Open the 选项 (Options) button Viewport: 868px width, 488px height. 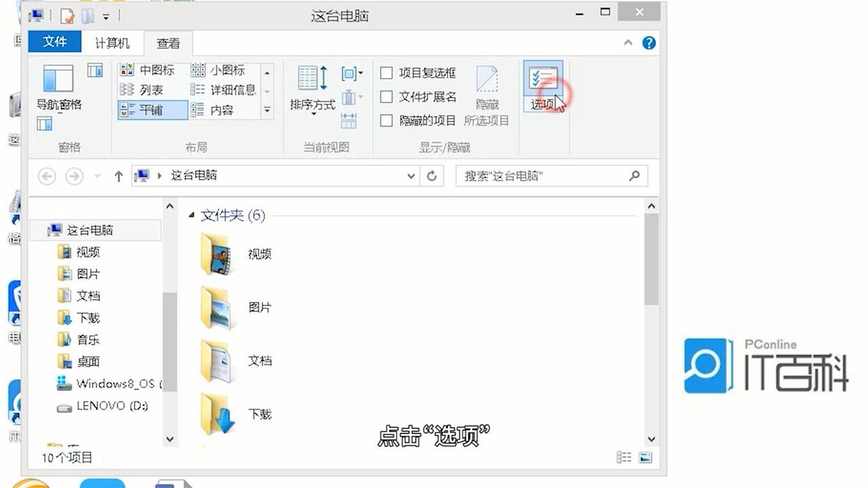coord(542,86)
